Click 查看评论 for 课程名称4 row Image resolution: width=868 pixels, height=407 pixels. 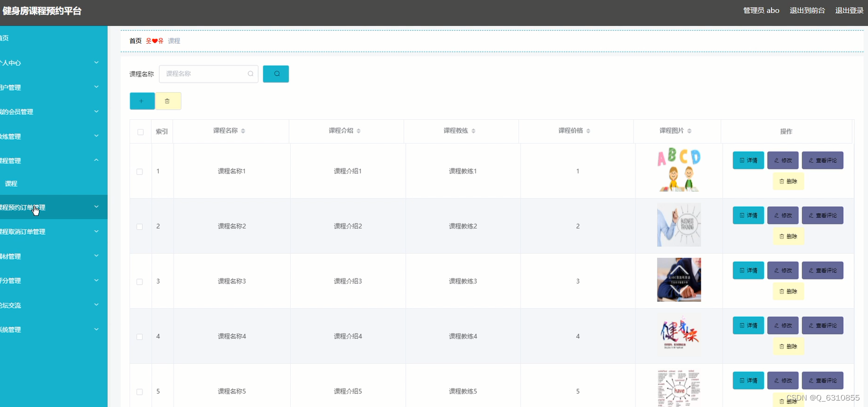tap(822, 325)
